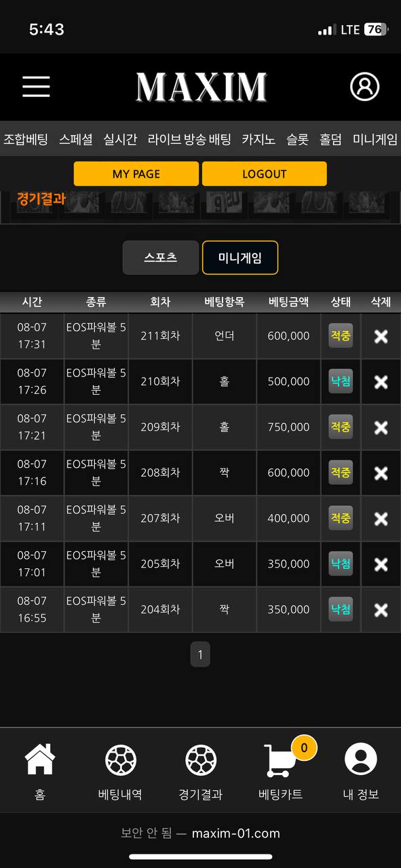Tap the 적중 status badge for 211회차
401x868 pixels.
341,336
